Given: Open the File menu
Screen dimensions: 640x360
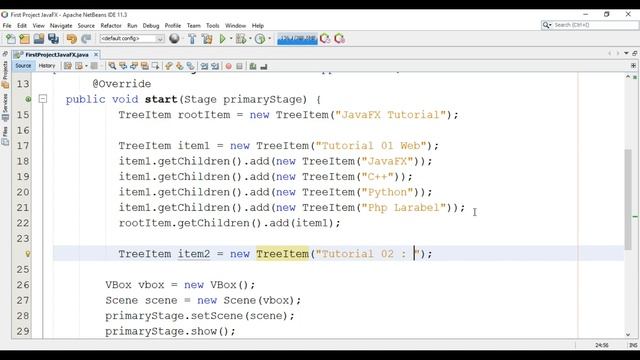Looking at the screenshot, I should point(7,25).
